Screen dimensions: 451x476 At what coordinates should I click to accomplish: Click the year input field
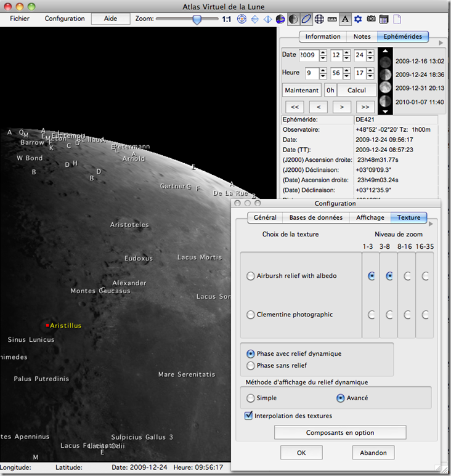tap(309, 55)
